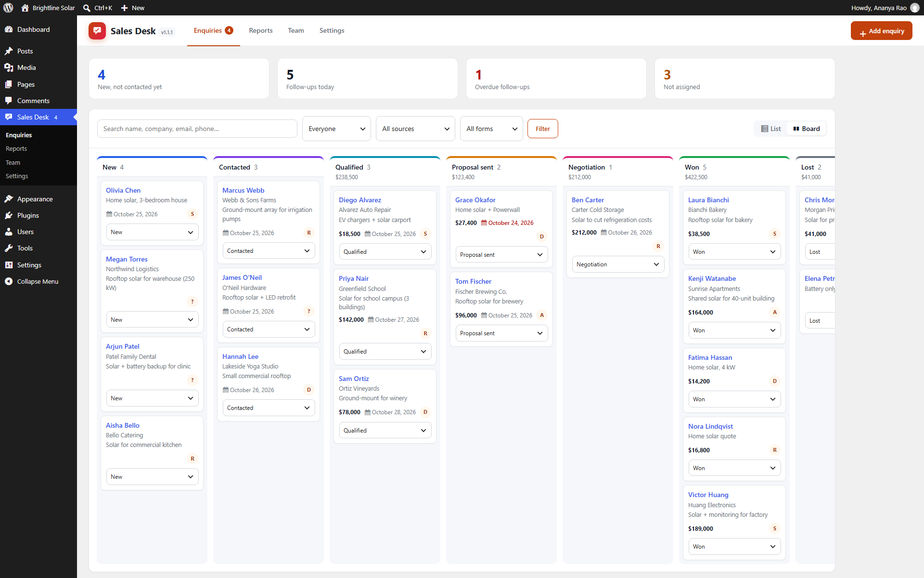Open Grace Okafor's Proposal sent dropdown
Viewport: 924px width, 578px height.
click(501, 255)
